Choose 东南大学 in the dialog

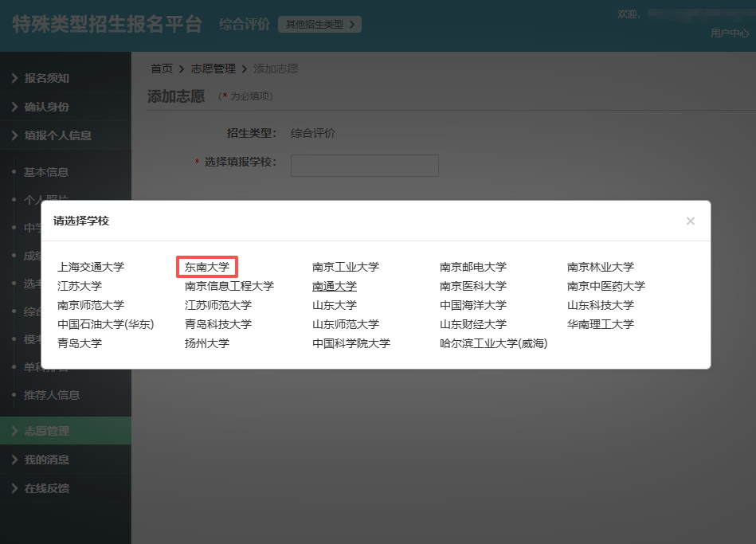click(x=207, y=267)
